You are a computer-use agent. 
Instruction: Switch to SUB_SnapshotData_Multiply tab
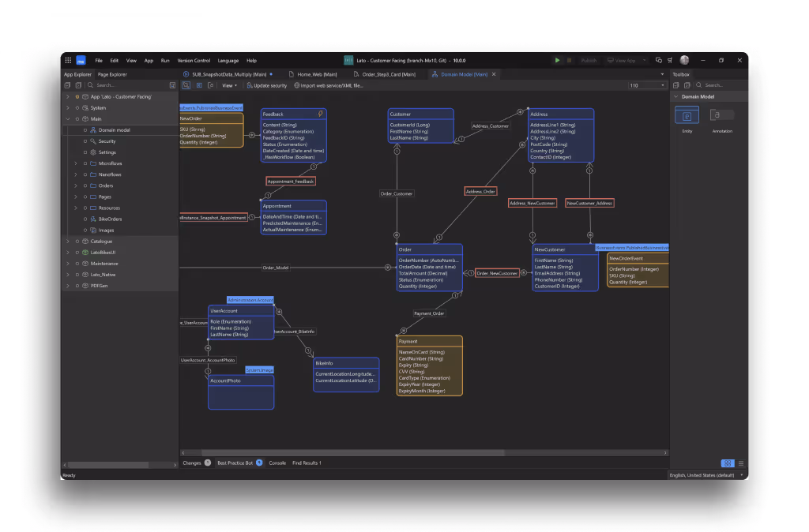click(x=229, y=74)
